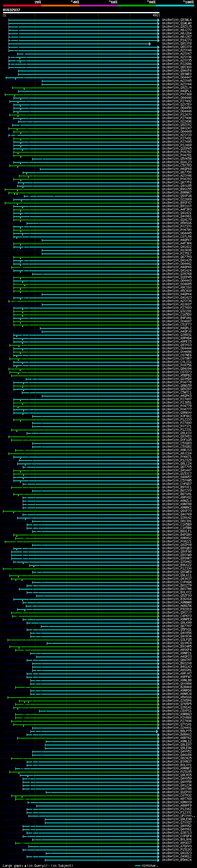This screenshot has width=197, height=868.
Task: Select hit label UniRef100_C5IFT7
Action: pos(177,325)
